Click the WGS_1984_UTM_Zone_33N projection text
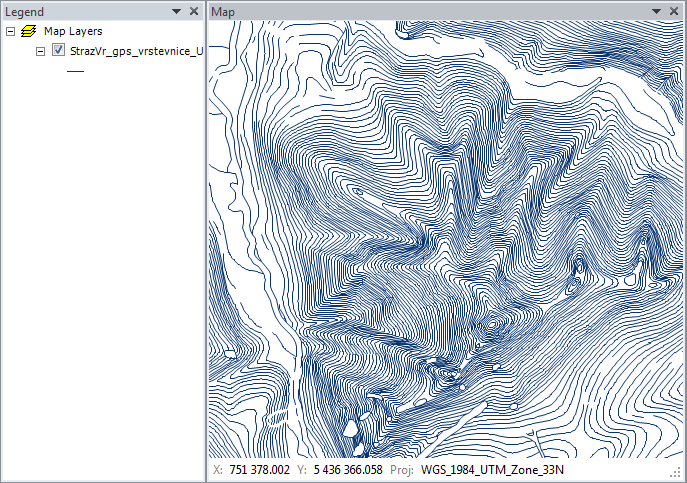Screen dimensions: 687x483 (492, 470)
